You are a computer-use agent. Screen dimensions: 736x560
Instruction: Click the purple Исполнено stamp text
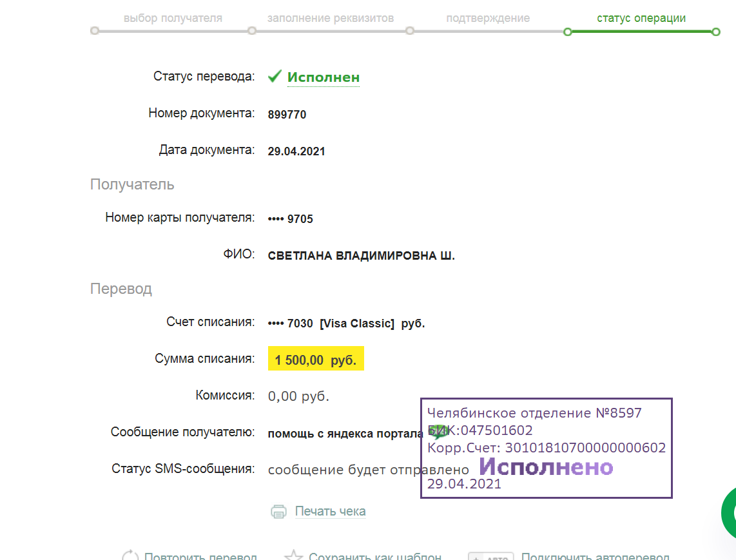click(546, 467)
